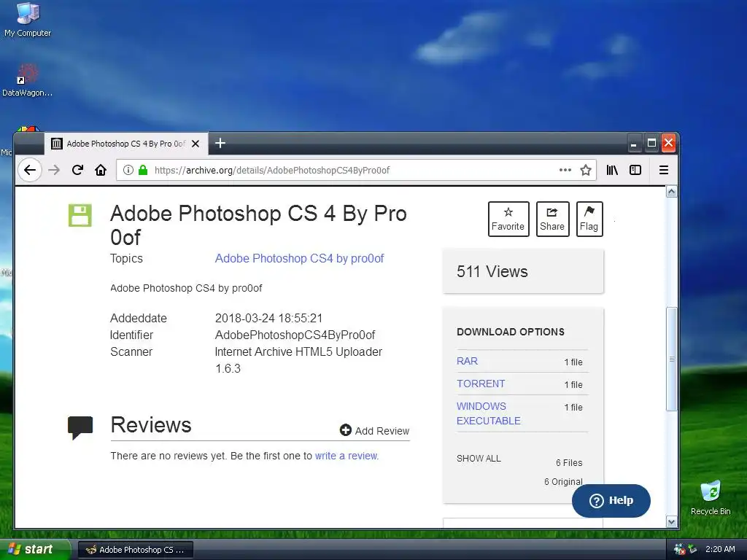
Task: Click the page scrollbar up arrow
Action: 672,192
